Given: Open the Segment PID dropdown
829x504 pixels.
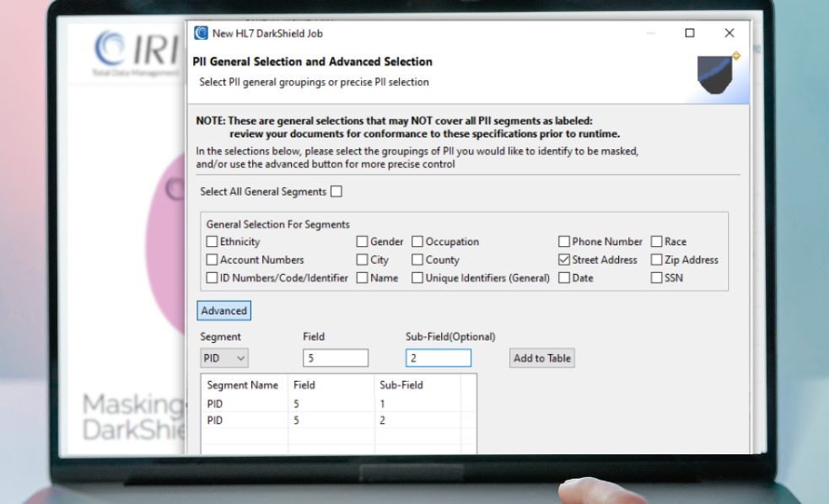Looking at the screenshot, I should coord(224,358).
